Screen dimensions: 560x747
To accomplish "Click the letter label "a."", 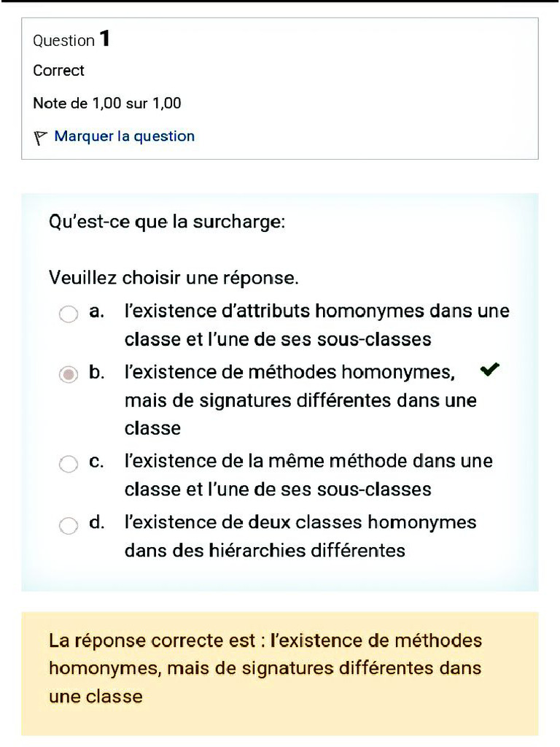I will pyautogui.click(x=97, y=312).
